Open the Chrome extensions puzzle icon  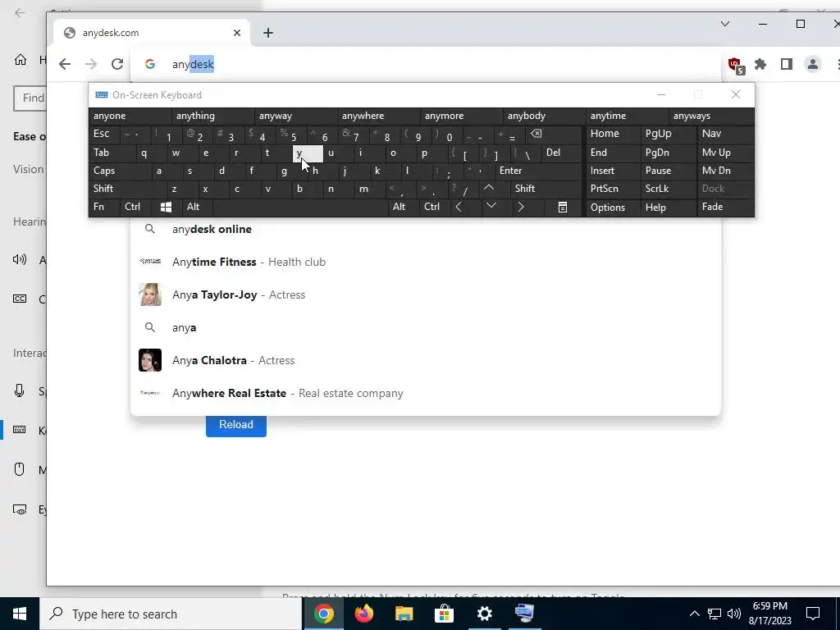point(760,64)
